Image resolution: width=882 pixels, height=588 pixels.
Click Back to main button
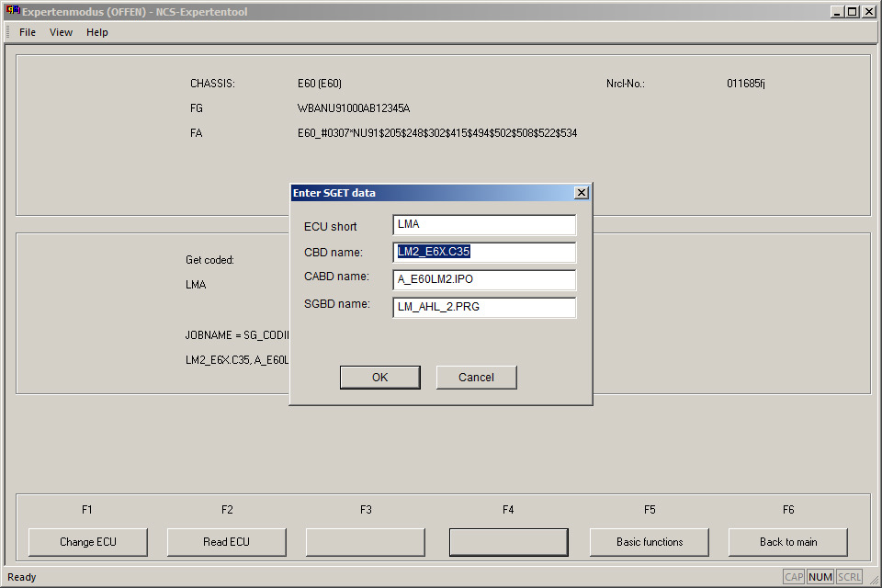[788, 542]
